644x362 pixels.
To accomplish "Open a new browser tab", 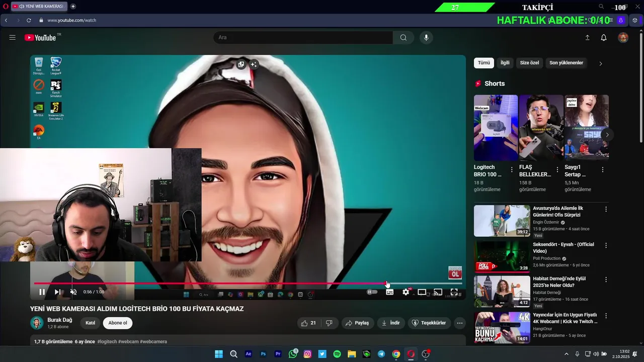I will [x=73, y=7].
